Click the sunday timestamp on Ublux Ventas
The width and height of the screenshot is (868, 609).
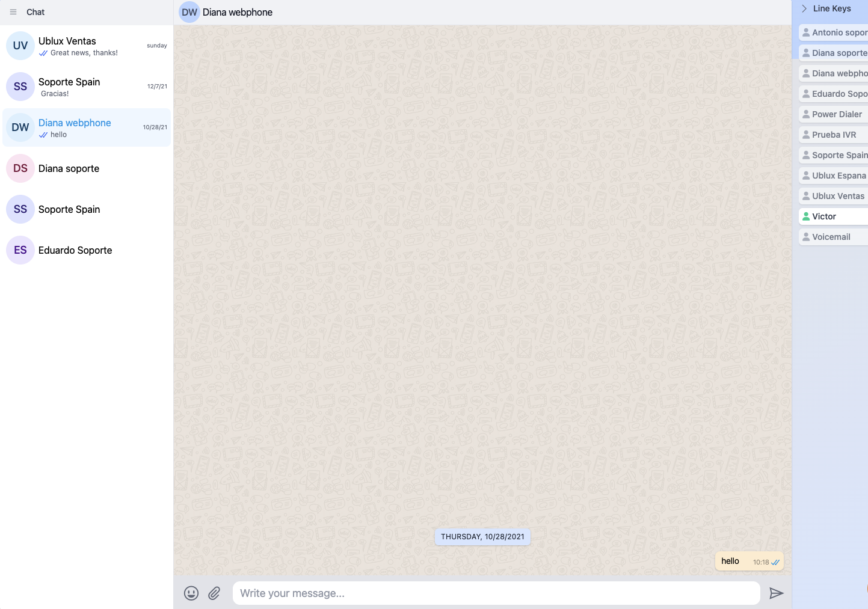[x=157, y=46]
